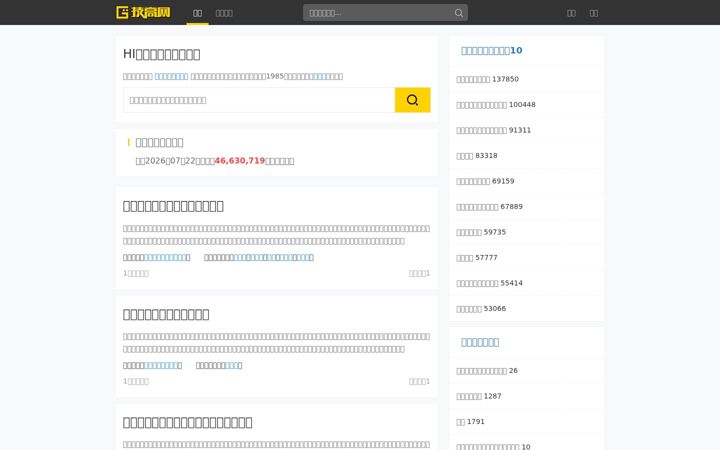Open the sidebar row with count 69159
720x450 pixels.
point(526,181)
